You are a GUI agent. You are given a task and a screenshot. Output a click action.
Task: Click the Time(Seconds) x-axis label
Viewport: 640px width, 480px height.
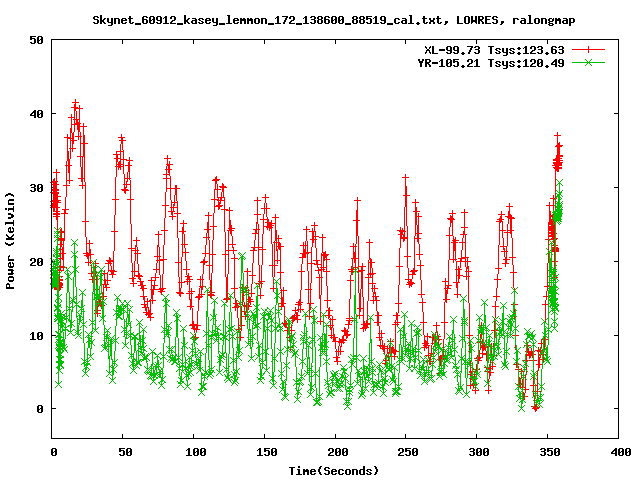[x=334, y=471]
